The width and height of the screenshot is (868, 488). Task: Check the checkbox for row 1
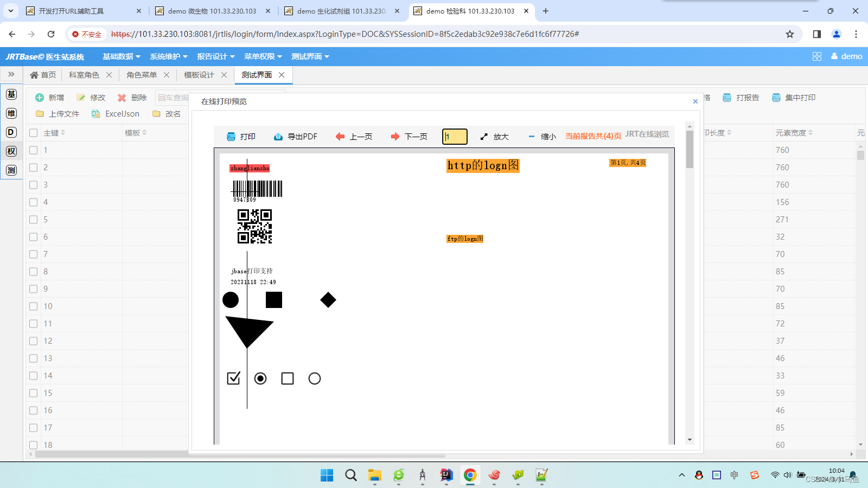click(34, 150)
